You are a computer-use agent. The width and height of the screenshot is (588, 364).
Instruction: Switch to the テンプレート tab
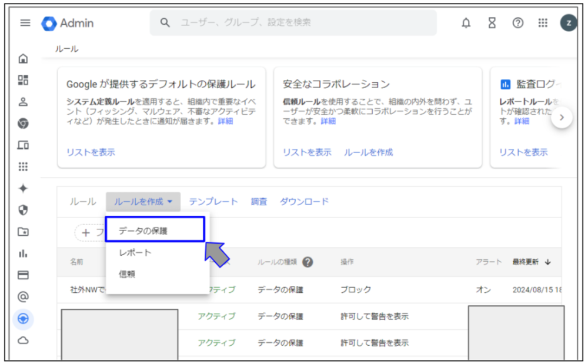[213, 202]
